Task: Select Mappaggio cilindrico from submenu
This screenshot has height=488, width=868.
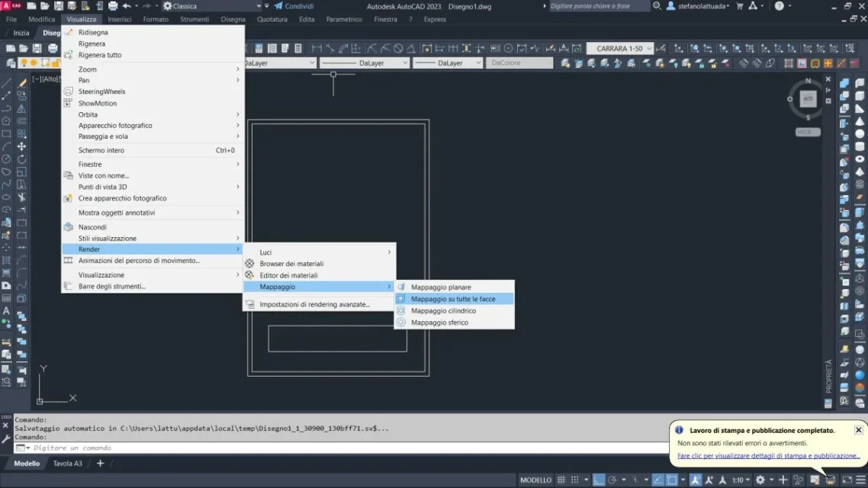Action: click(x=443, y=311)
